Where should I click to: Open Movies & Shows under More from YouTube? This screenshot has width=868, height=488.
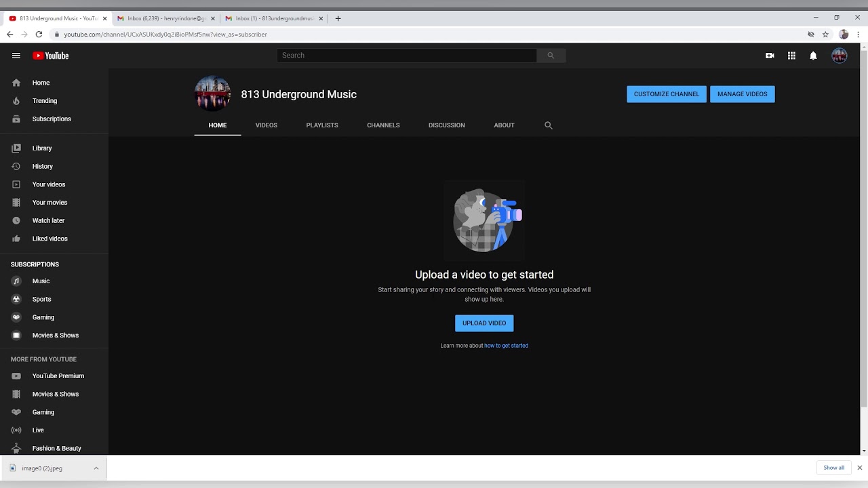coord(54,394)
